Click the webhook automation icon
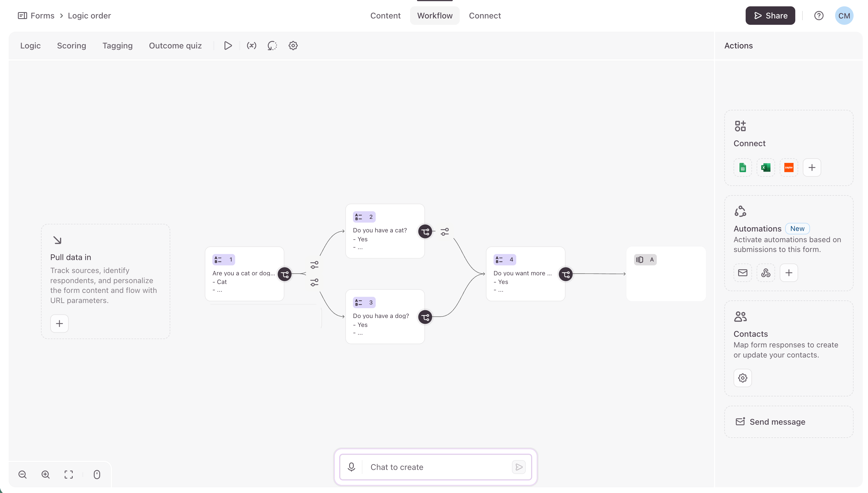The image size is (868, 493). point(766,273)
